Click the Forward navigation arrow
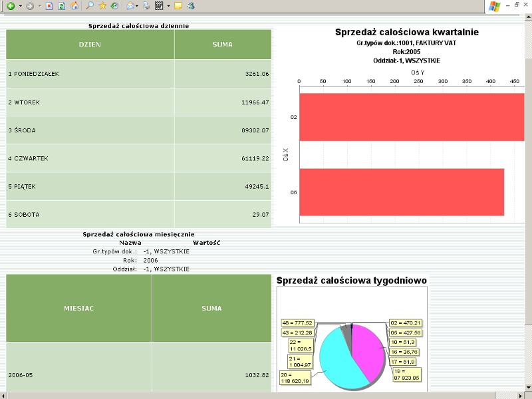The width and height of the screenshot is (532, 399). point(30,5)
